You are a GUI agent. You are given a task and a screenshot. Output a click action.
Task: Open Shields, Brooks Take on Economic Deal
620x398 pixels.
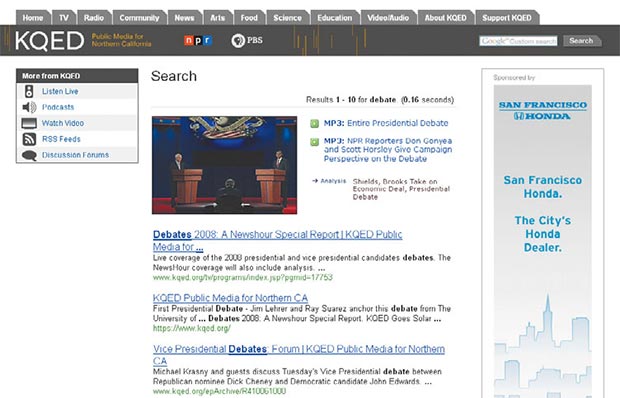(x=401, y=189)
